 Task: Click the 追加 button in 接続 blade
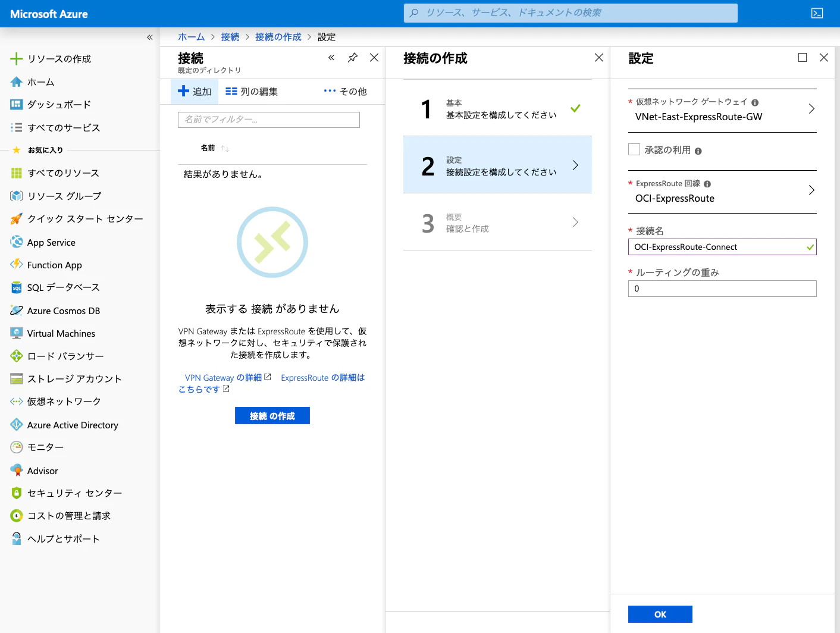point(195,92)
